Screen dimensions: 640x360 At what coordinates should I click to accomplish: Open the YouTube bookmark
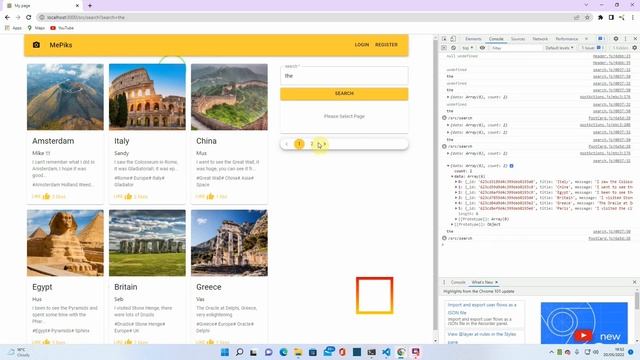tap(62, 28)
